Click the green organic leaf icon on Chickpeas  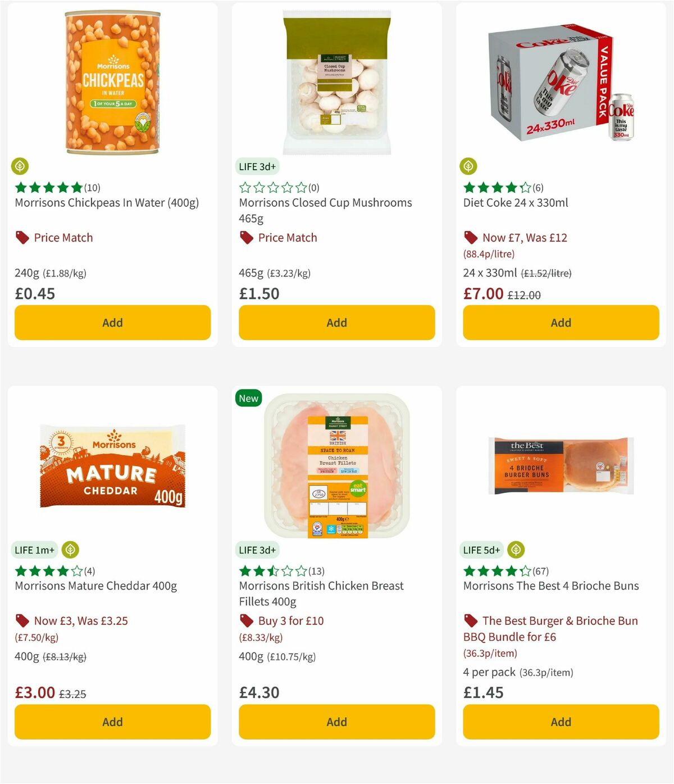[20, 166]
